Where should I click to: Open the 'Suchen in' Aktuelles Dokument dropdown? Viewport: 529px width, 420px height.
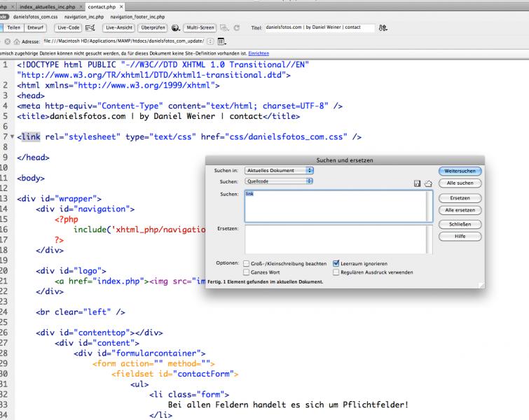[280, 170]
